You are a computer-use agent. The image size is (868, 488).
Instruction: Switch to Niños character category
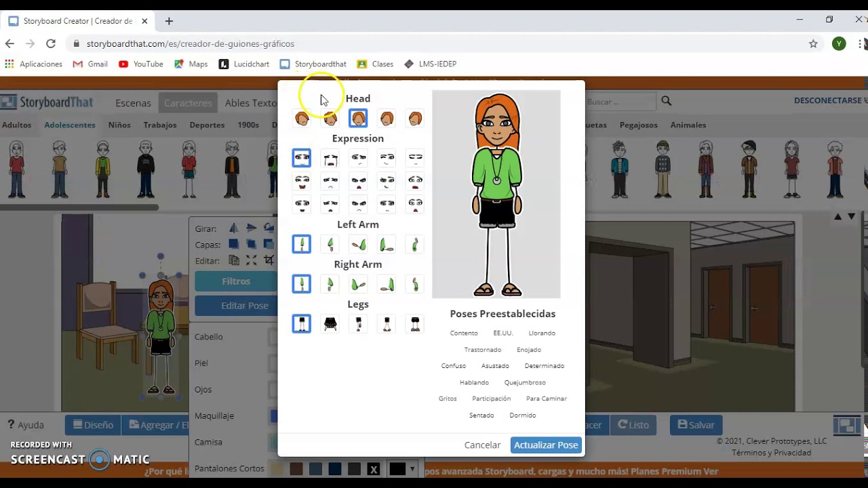coord(119,125)
